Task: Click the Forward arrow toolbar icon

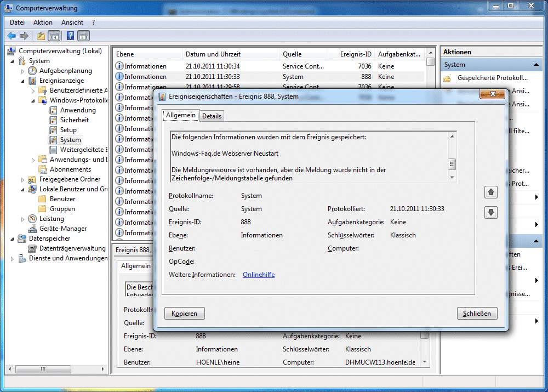Action: [24, 36]
